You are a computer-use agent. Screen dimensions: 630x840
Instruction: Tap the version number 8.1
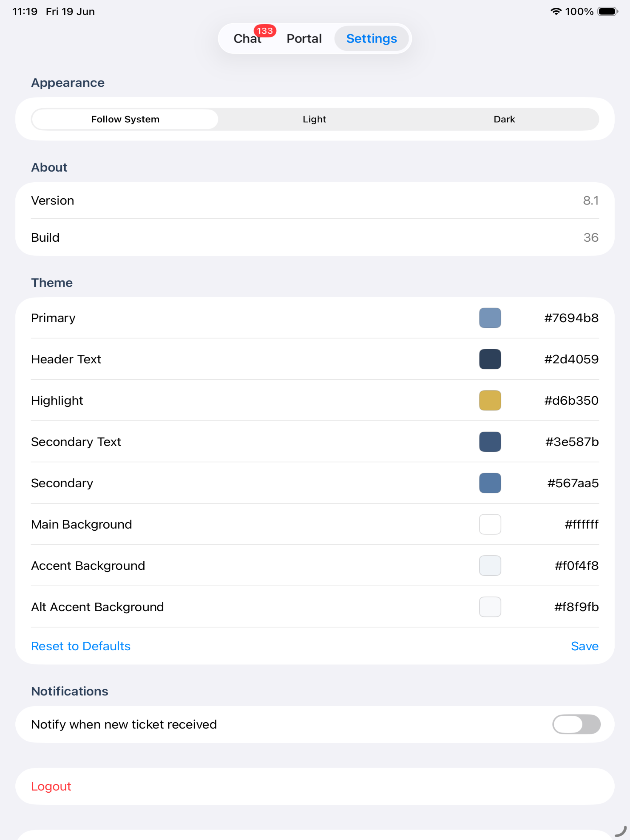tap(591, 200)
